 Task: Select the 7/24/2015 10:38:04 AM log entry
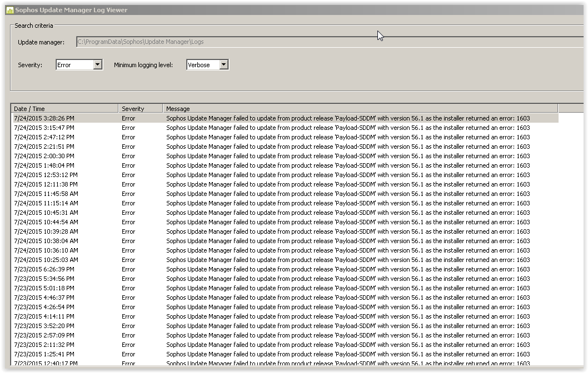pos(285,241)
